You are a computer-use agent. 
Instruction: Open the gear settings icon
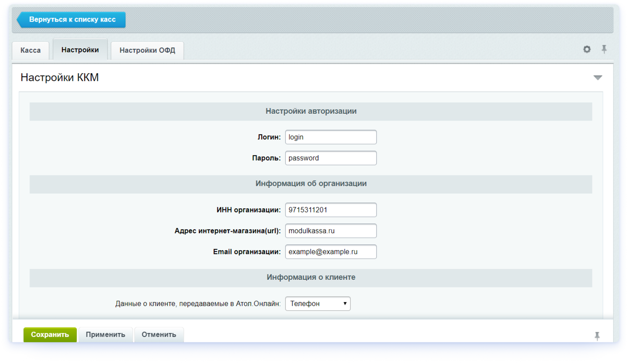(x=587, y=49)
